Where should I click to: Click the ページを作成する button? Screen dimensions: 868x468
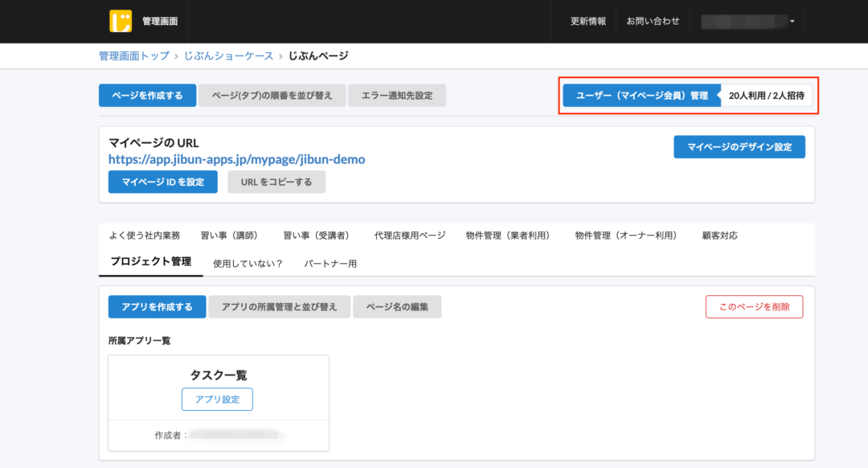(x=147, y=95)
